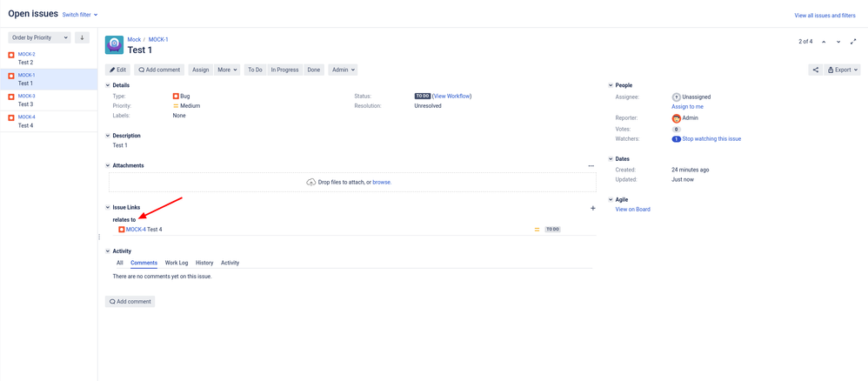Expand issue to full screen view
This screenshot has height=381, width=868.
pyautogui.click(x=853, y=42)
